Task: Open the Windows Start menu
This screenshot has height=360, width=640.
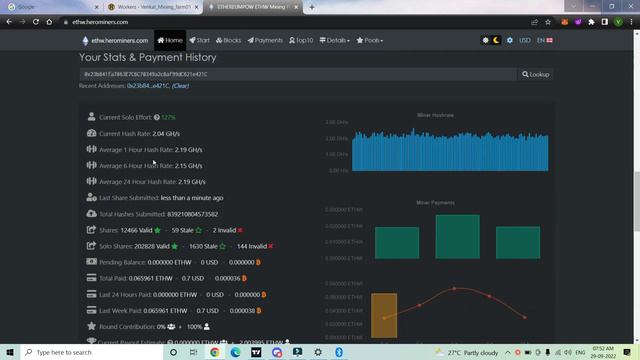Action: click(10, 352)
